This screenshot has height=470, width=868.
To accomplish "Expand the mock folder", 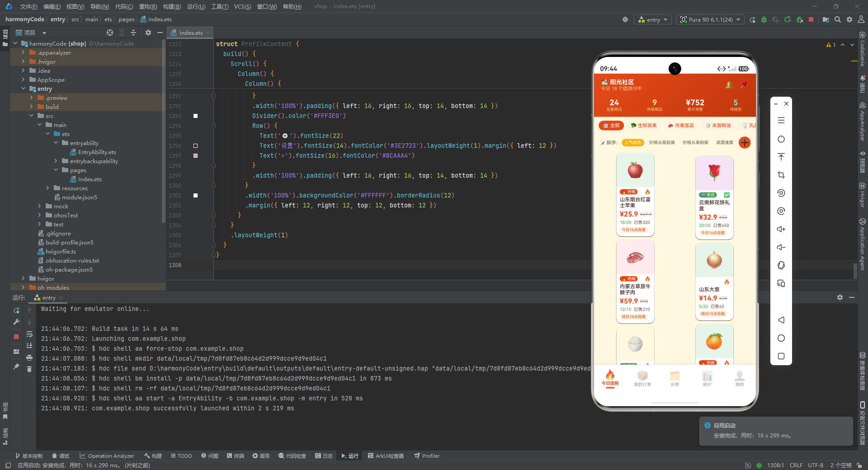I will coord(39,206).
